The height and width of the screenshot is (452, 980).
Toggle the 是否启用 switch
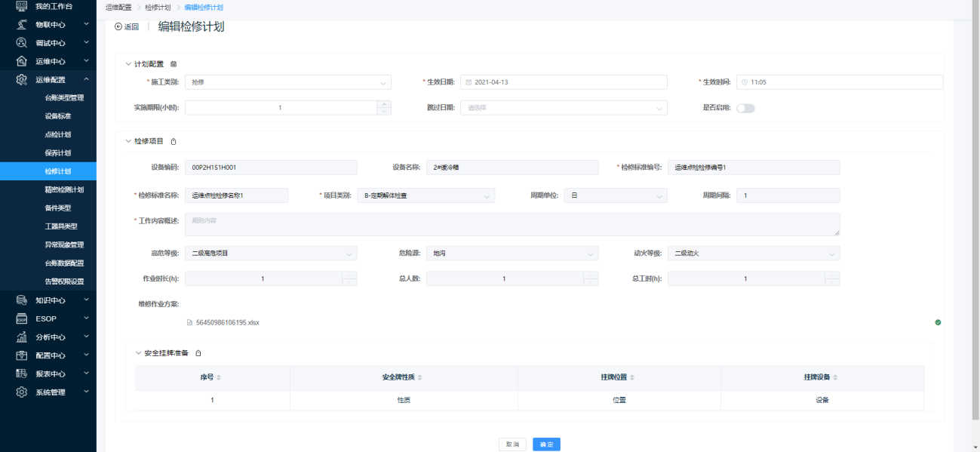pos(745,108)
